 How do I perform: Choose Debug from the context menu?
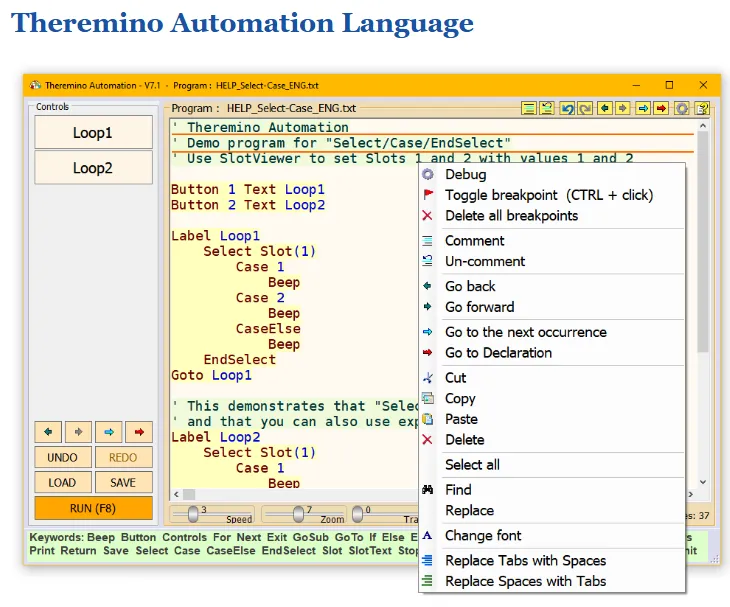click(x=552, y=175)
